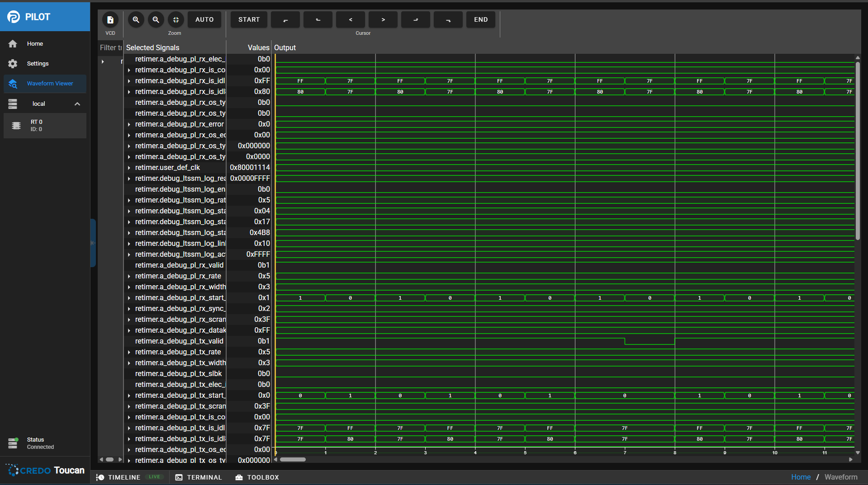The width and height of the screenshot is (868, 485).
Task: Click the PILOT logo icon
Action: point(14,17)
